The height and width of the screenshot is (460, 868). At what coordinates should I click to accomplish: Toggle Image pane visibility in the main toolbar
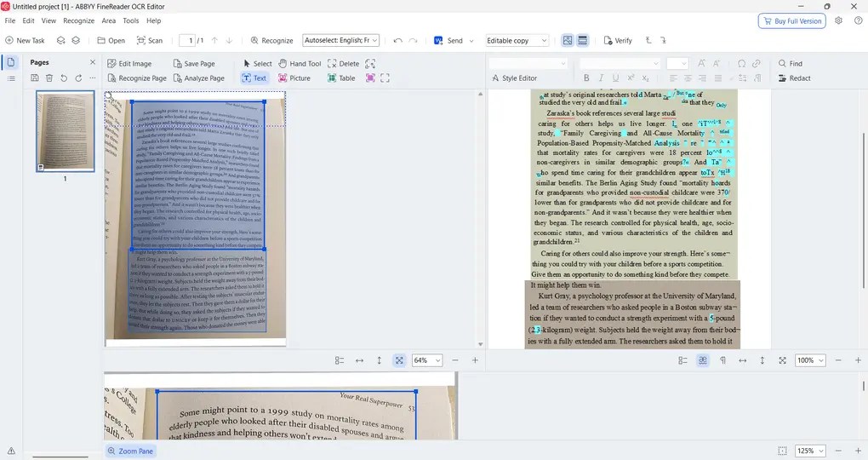click(x=568, y=40)
